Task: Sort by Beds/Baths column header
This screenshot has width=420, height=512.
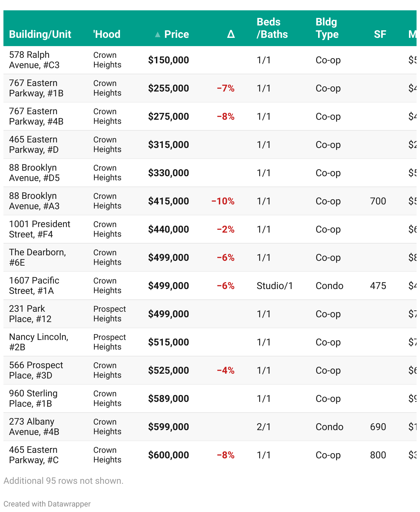Action: (x=272, y=28)
